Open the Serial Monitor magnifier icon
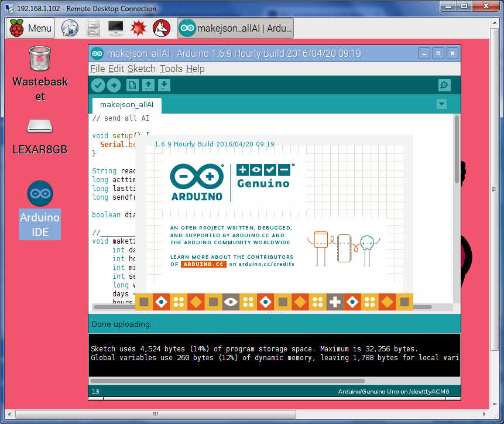This screenshot has height=424, width=504. [444, 86]
